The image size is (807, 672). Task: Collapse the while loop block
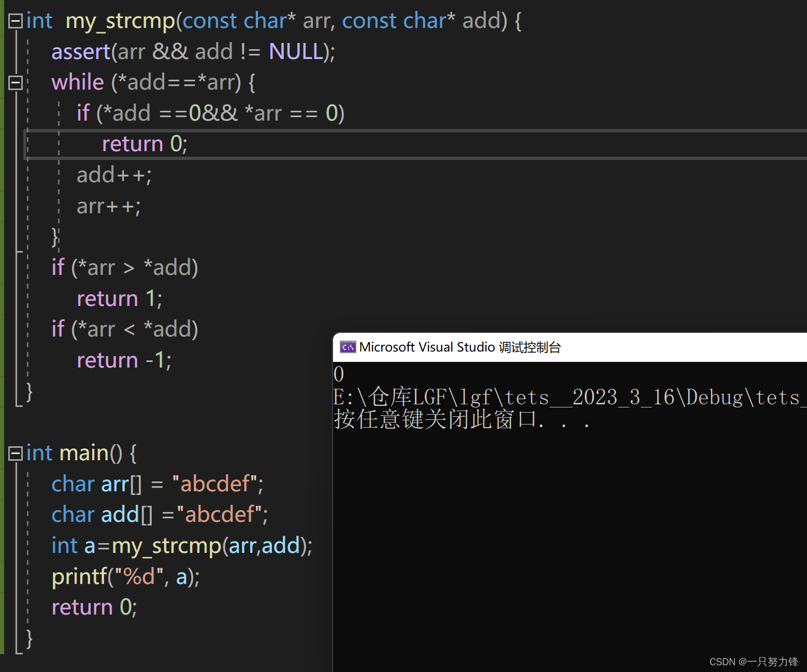(x=15, y=82)
